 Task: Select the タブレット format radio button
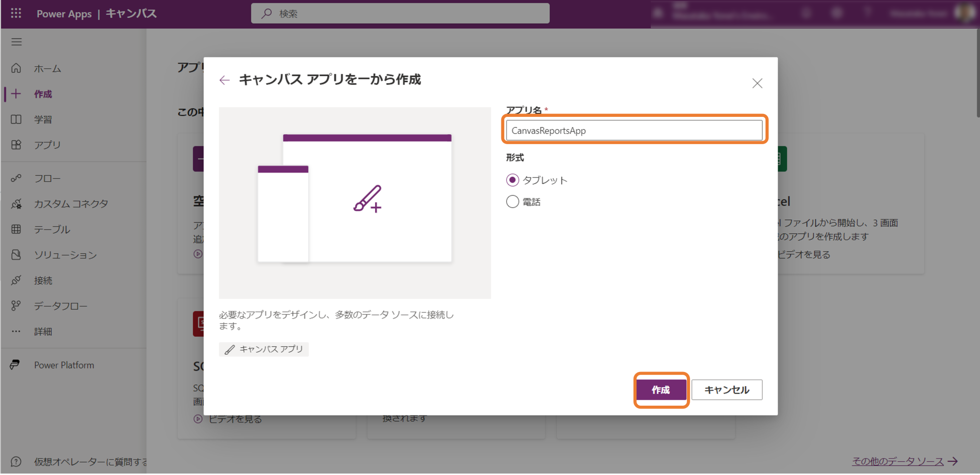coord(512,180)
